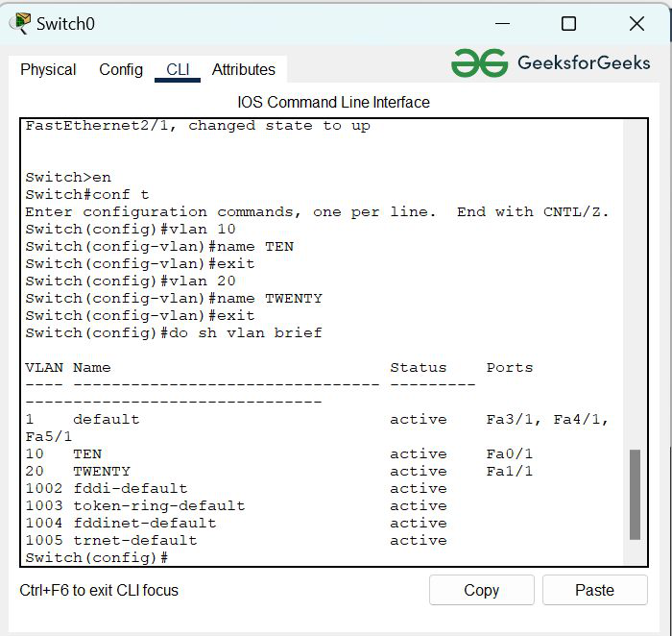Image resolution: width=672 pixels, height=636 pixels.
Task: Click the Switch0 Packet Tracer window icon
Action: 19,23
